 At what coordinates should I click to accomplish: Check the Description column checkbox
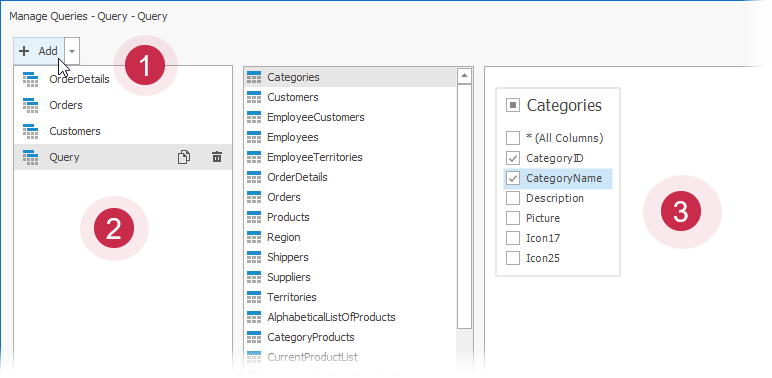pyautogui.click(x=513, y=198)
